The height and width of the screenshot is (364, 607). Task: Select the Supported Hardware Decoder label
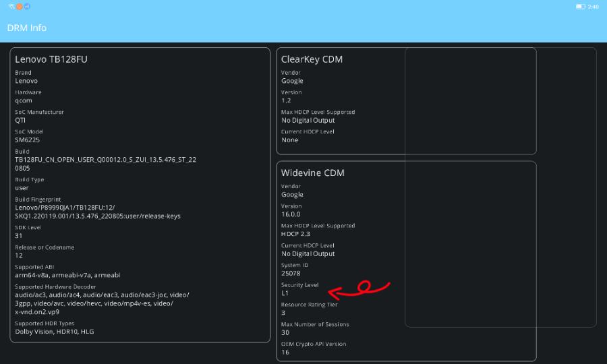(x=55, y=286)
